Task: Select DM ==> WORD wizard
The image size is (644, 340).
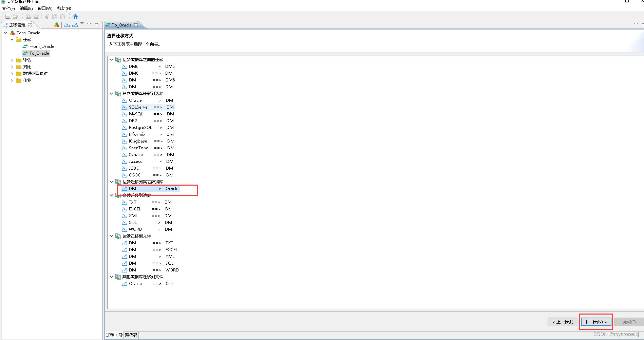Action: pos(150,270)
